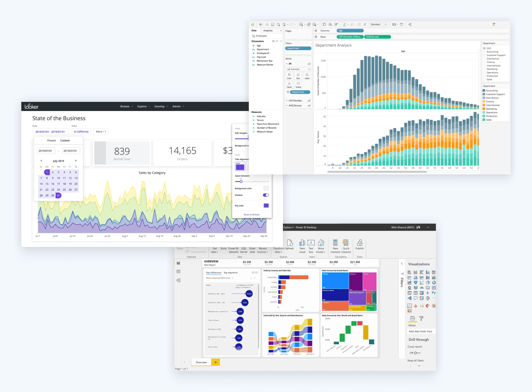
Task: Adjust Space between slider handle
Action: [x=241, y=182]
